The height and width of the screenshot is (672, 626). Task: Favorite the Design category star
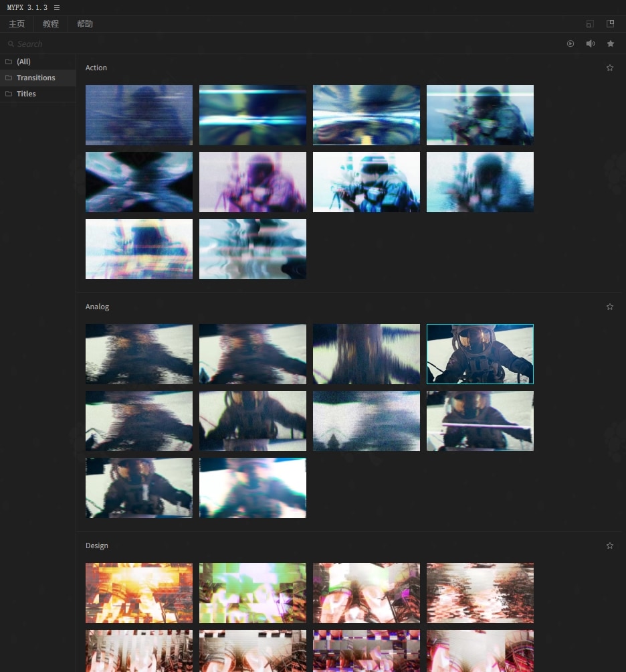(610, 545)
